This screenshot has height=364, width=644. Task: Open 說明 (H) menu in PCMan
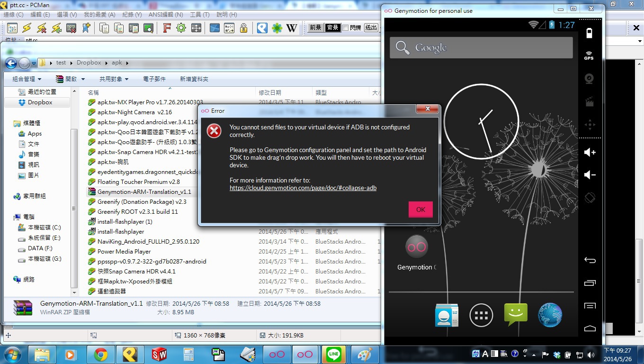pos(227,15)
